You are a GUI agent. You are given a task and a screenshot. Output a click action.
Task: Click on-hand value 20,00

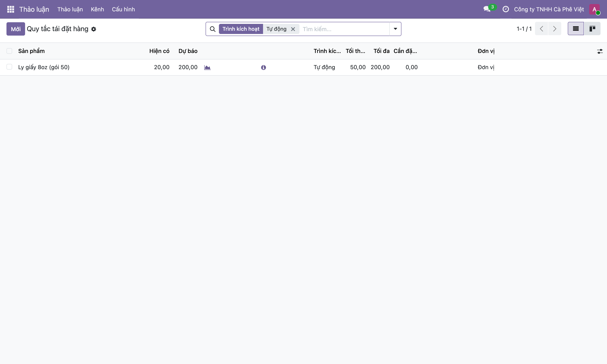click(x=162, y=67)
